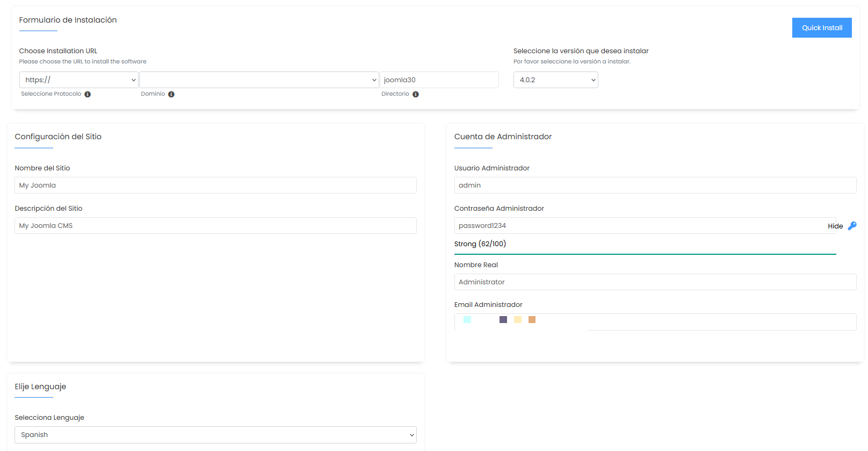This screenshot has height=451, width=868.
Task: Click the Formulario de Instalación heading
Action: [68, 20]
